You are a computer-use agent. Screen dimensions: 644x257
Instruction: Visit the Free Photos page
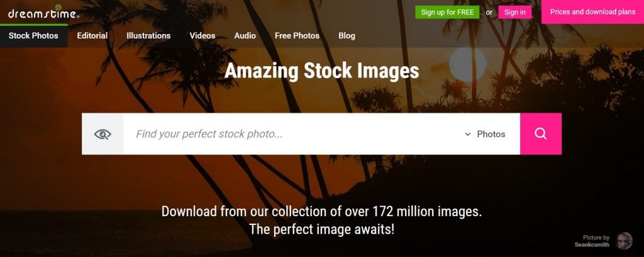(x=297, y=36)
